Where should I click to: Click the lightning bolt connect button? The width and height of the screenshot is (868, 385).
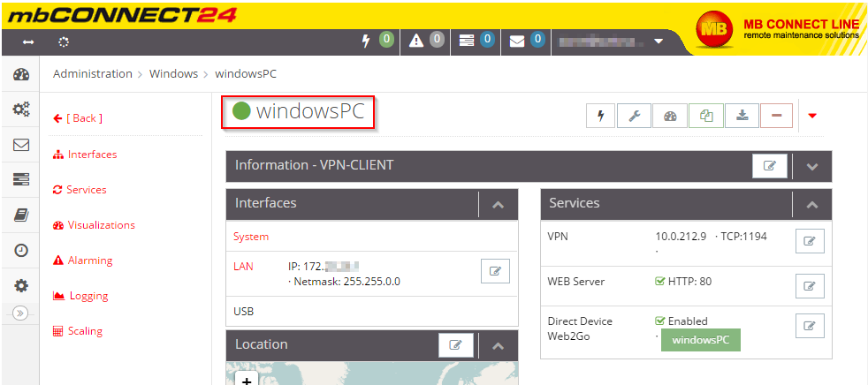coord(601,116)
